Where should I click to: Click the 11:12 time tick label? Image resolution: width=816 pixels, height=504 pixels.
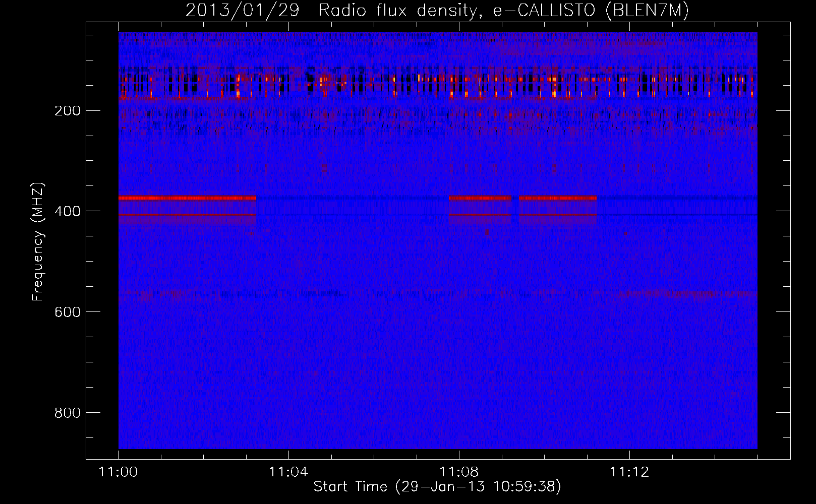coord(629,472)
